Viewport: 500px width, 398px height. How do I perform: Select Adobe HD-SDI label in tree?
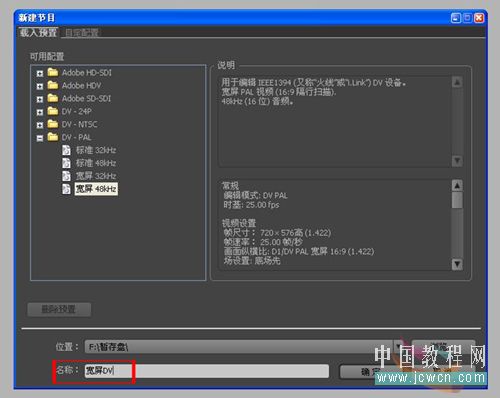click(x=87, y=72)
